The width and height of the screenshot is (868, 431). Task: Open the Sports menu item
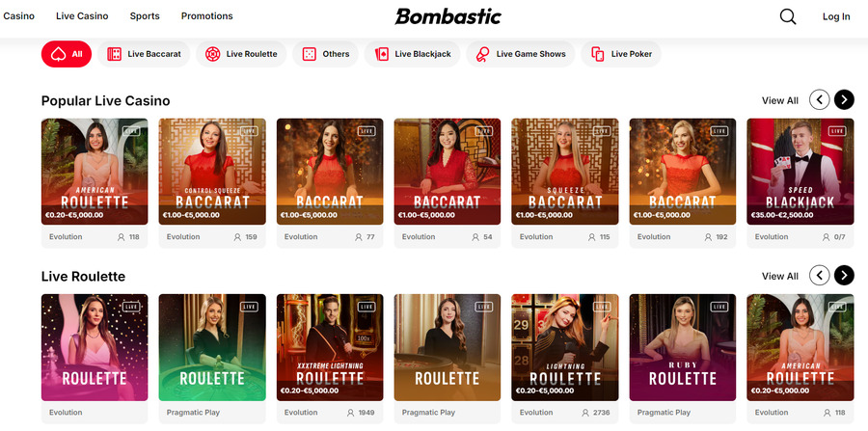coord(144,16)
